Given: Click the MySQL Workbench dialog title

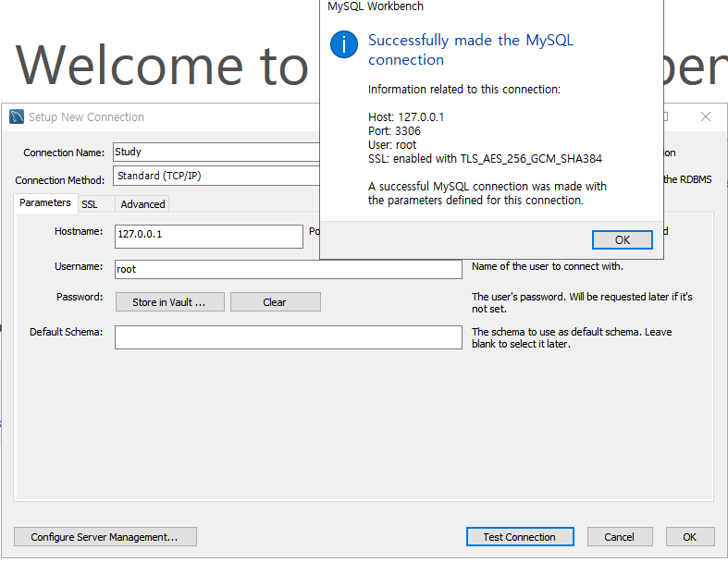Looking at the screenshot, I should coord(376,6).
